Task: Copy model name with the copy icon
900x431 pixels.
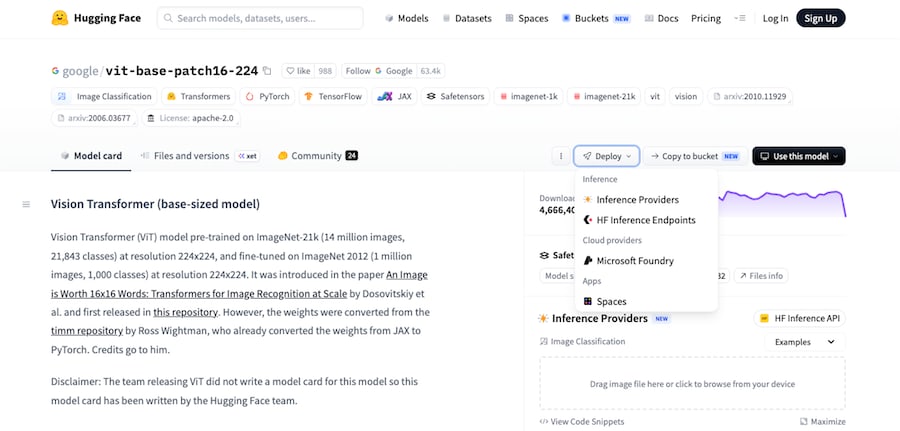Action: [x=267, y=71]
